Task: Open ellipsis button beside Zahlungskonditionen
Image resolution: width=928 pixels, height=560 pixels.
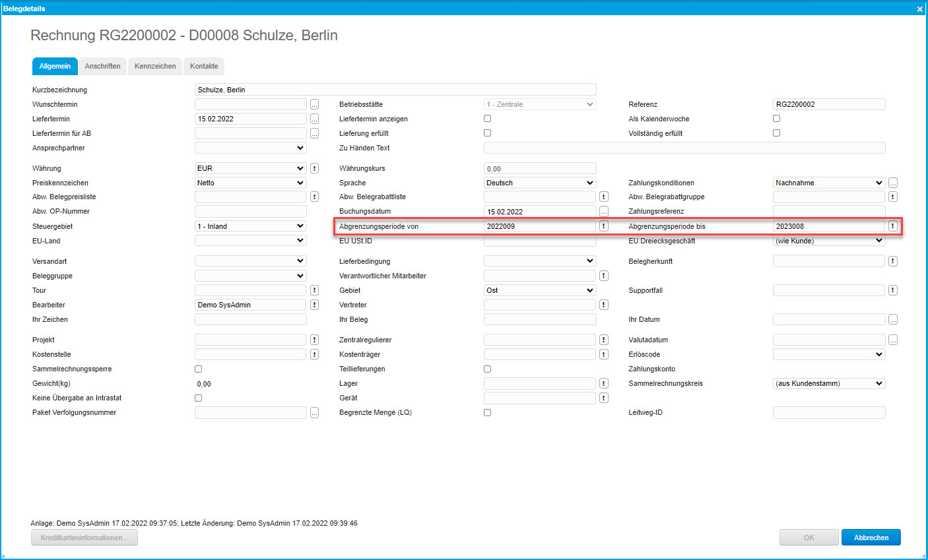Action: [x=893, y=183]
